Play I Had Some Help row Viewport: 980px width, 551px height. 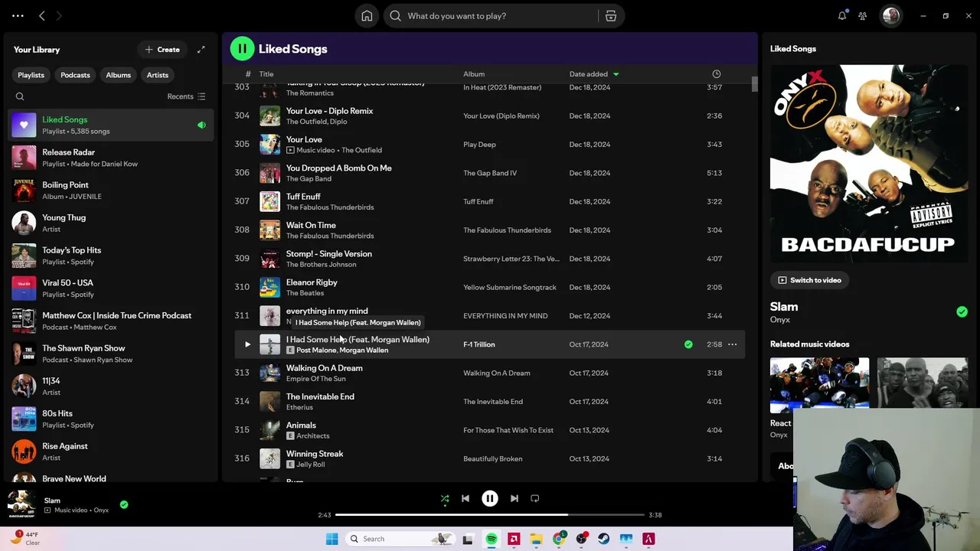(x=247, y=344)
